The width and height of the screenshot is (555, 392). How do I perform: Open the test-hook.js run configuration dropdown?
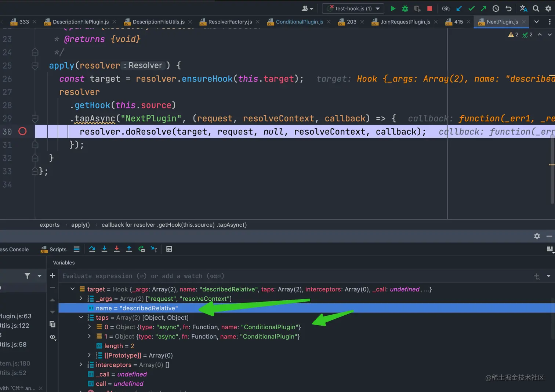coord(353,8)
